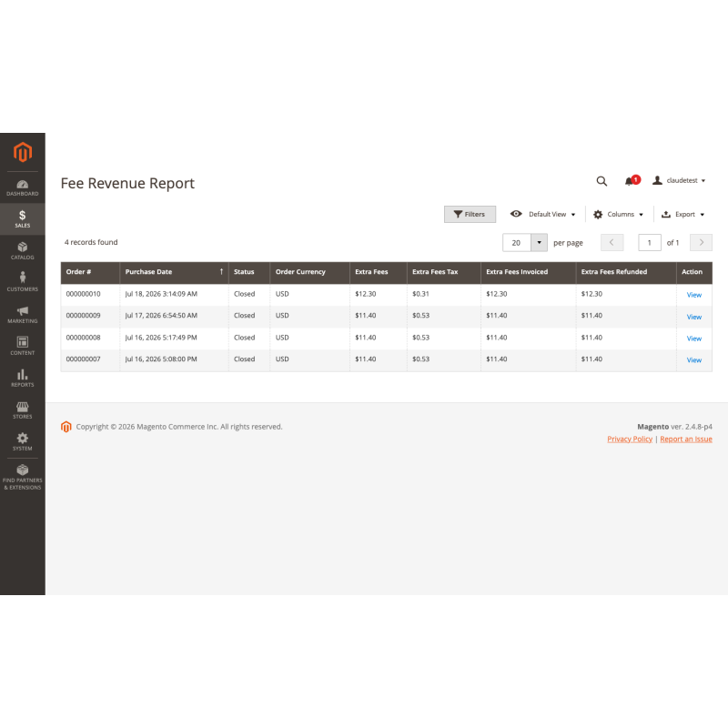Sort by the Status column header
728x728 pixels.
coord(248,272)
